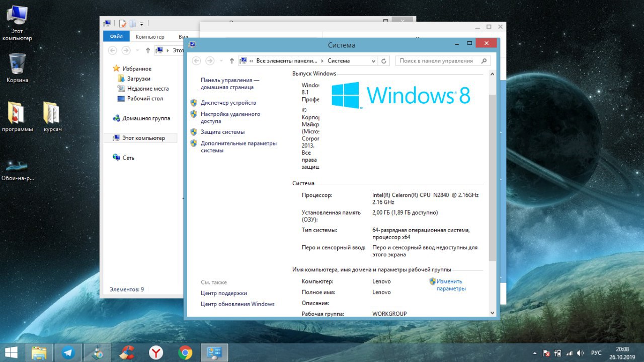
Task: Open the Файл tab in Explorer window
Action: [116, 36]
